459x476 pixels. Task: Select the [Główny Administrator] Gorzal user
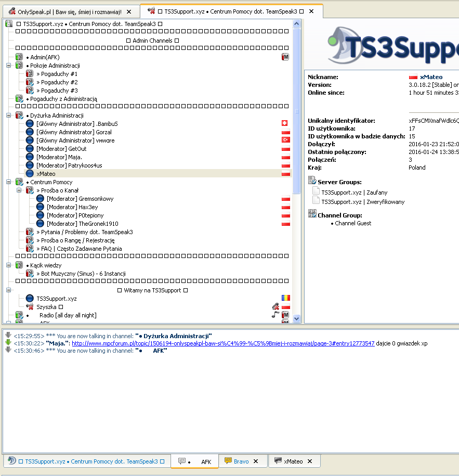pos(74,132)
